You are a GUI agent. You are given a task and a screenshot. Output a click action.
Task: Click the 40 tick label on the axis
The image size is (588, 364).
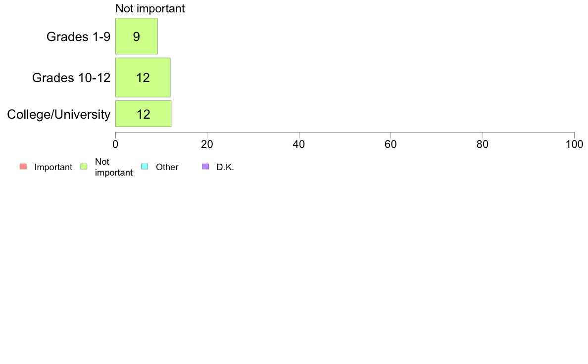coord(299,144)
